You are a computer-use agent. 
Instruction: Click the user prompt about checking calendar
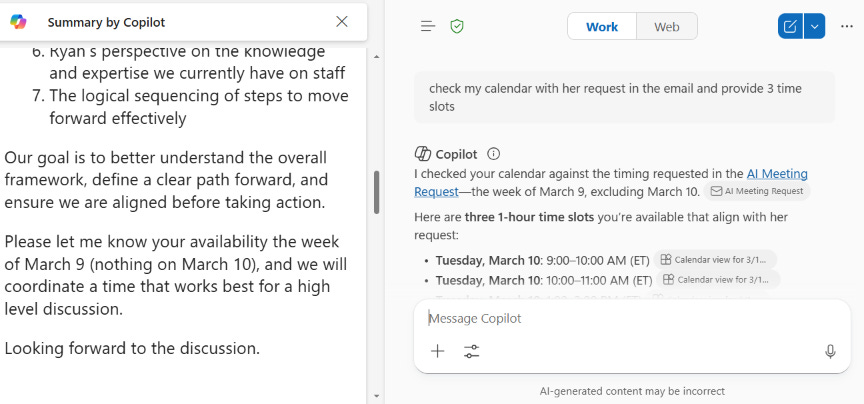click(624, 97)
